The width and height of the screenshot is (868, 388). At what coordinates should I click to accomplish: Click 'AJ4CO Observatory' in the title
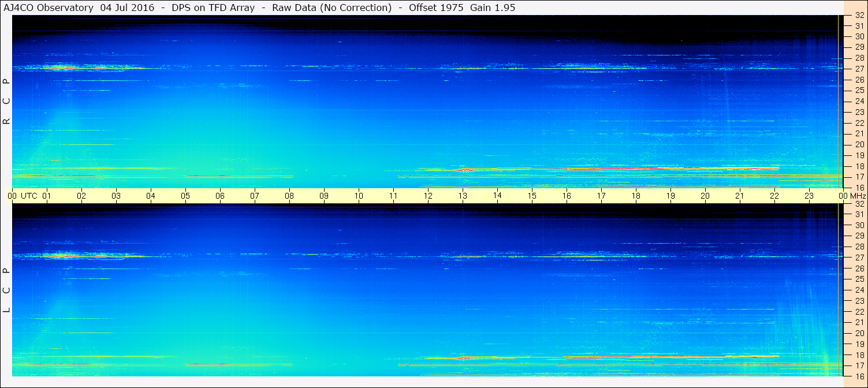point(49,8)
